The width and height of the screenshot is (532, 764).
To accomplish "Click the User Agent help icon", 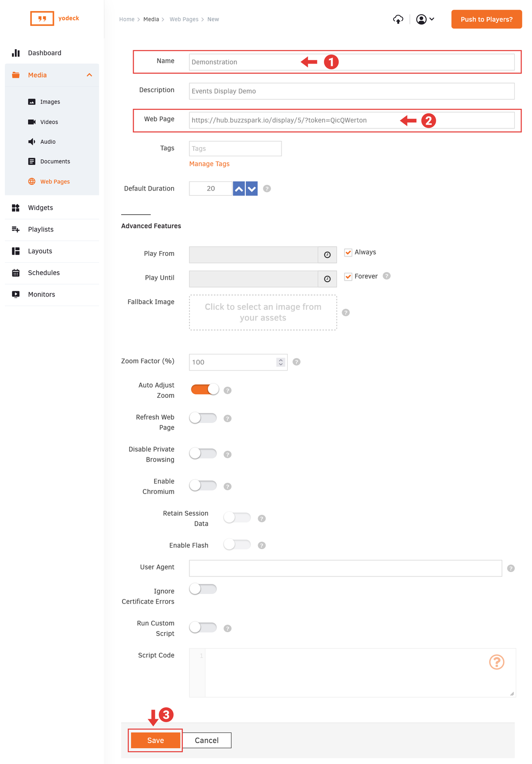I will tap(511, 568).
